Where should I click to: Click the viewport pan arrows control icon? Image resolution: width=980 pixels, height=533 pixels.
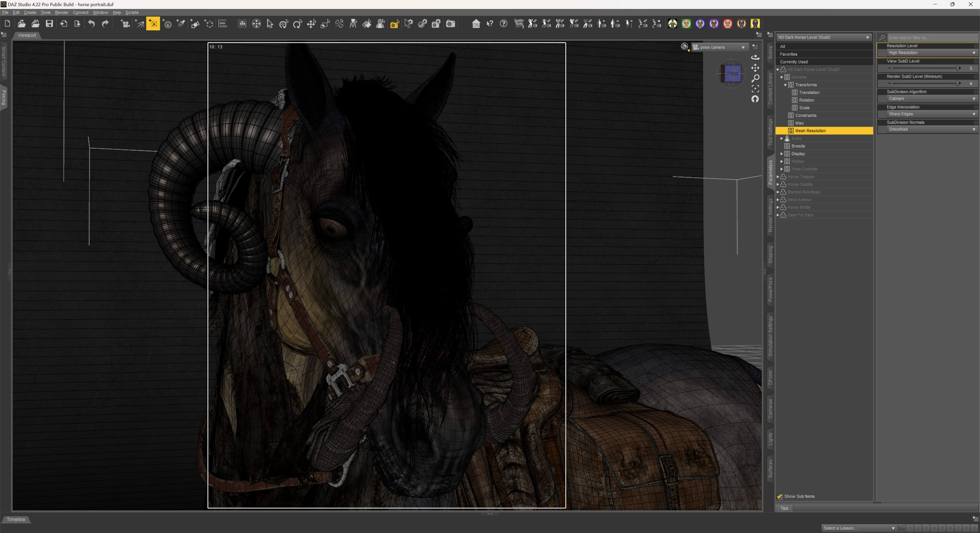pos(755,68)
